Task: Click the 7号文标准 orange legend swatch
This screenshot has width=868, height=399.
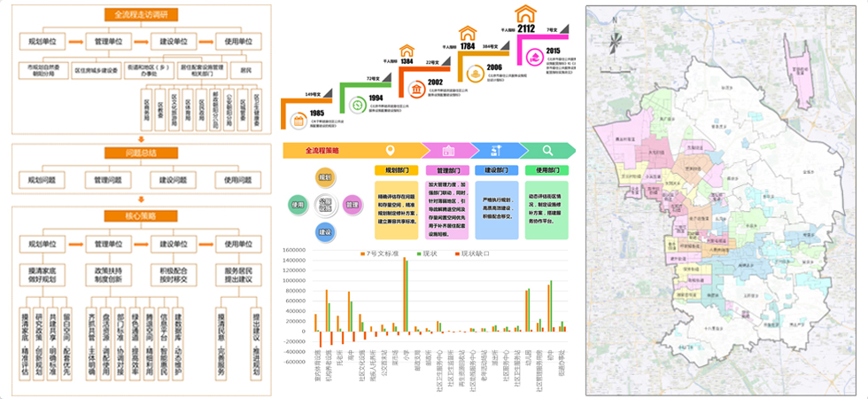Action: 362,254
